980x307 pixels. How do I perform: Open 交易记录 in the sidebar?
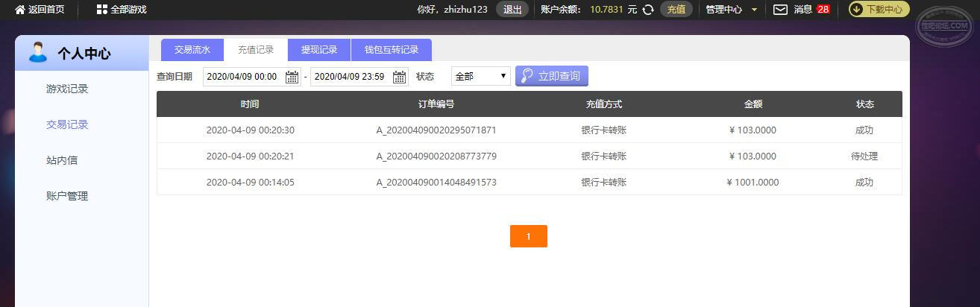(x=67, y=124)
